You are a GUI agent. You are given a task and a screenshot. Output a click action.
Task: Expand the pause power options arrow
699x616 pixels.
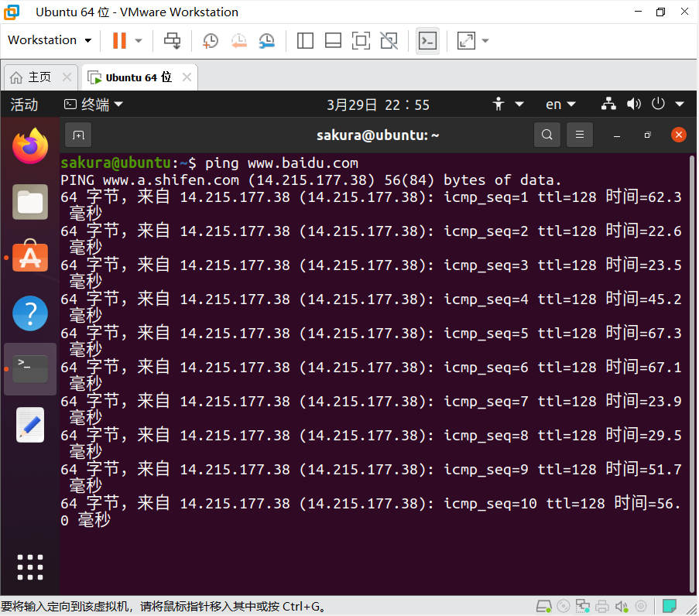(x=139, y=40)
